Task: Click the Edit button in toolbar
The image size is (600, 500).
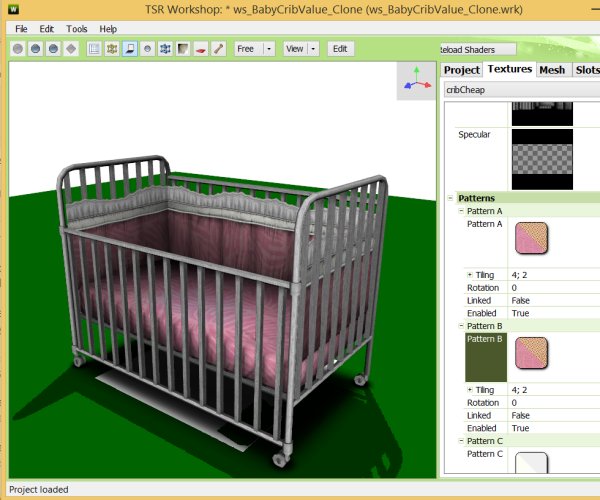Action: [x=340, y=48]
